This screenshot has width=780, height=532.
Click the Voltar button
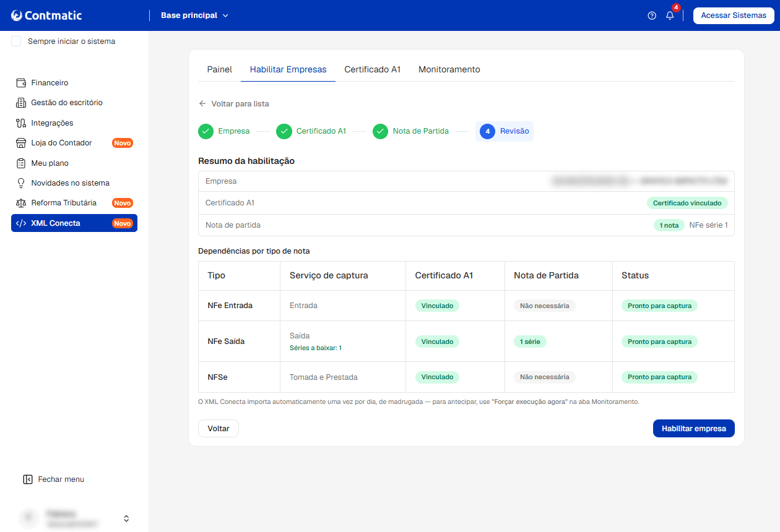[219, 429]
